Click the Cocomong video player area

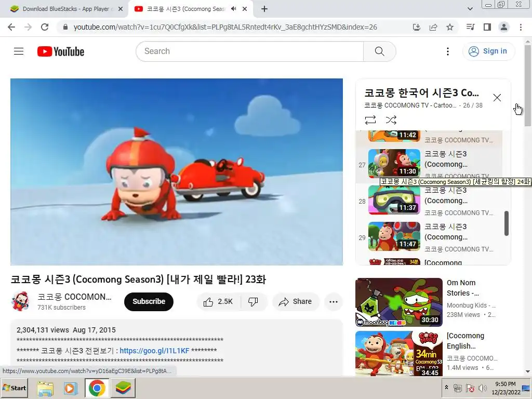point(177,171)
